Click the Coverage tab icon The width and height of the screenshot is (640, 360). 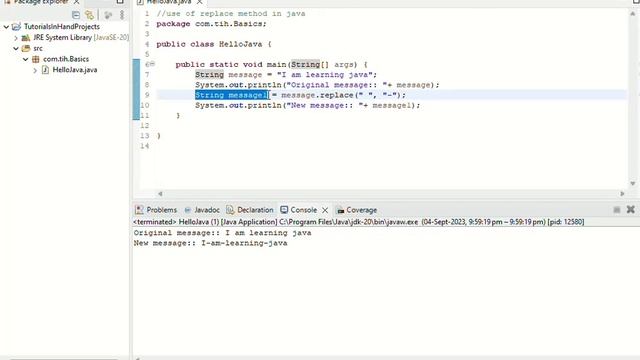340,210
